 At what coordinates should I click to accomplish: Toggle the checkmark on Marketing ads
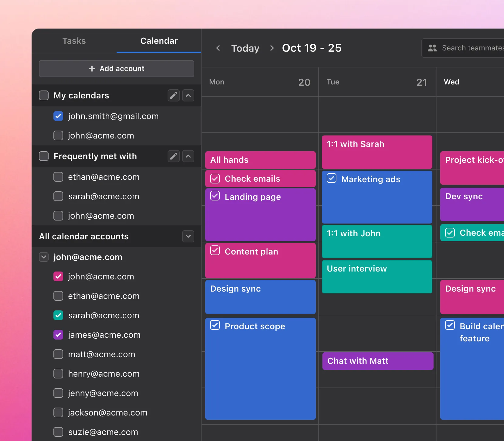[332, 178]
